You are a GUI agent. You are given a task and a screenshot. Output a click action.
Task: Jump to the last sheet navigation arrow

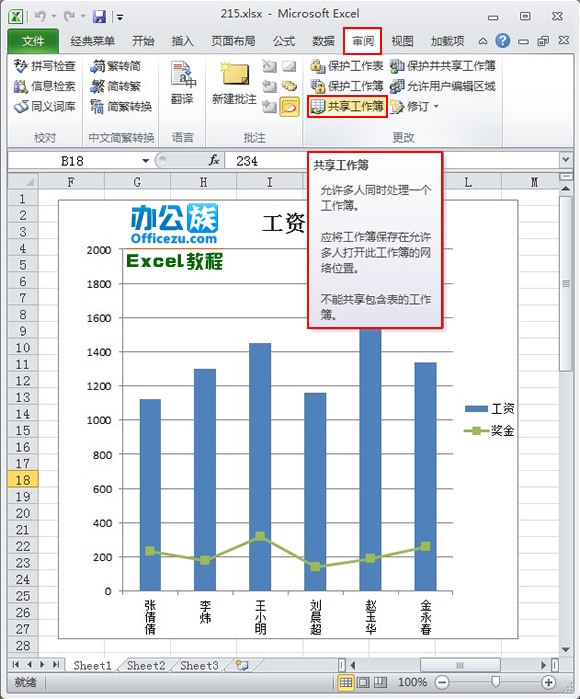56,665
